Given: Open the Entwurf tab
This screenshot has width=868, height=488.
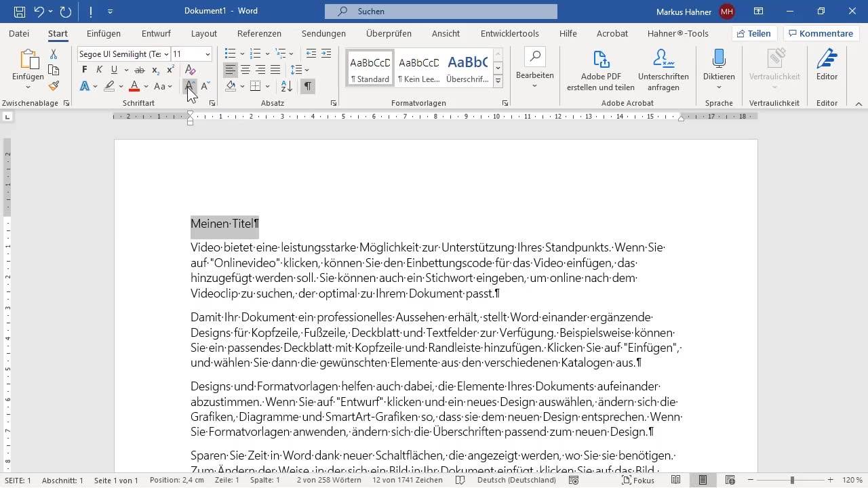Looking at the screenshot, I should pos(156,33).
